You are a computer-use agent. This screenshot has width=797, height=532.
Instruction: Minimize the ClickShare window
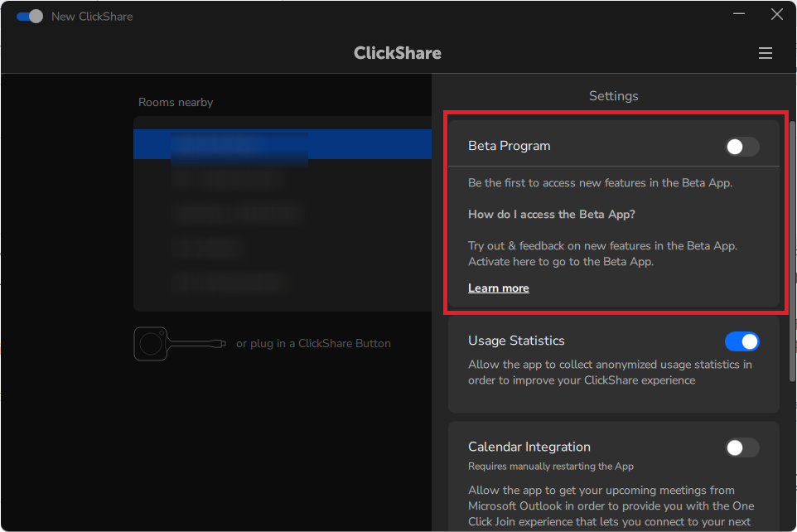tap(738, 14)
